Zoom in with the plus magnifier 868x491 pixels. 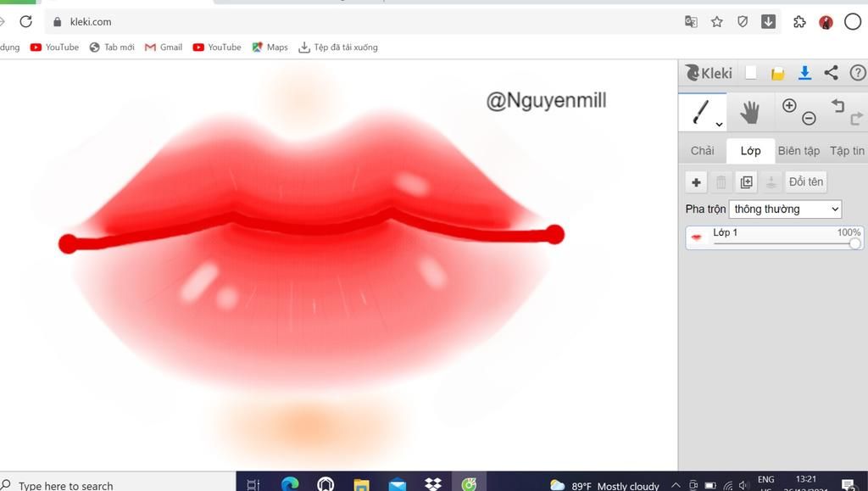789,105
